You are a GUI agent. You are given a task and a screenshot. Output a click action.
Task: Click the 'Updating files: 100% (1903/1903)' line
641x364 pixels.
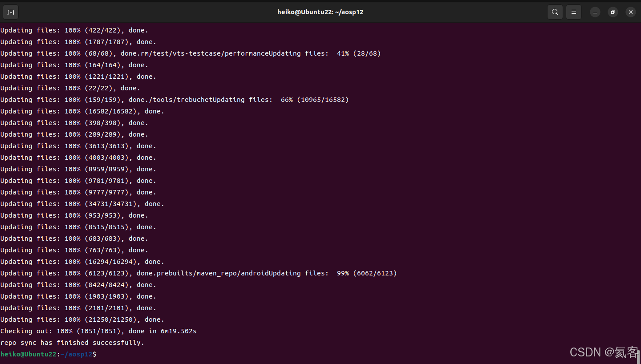pos(78,296)
